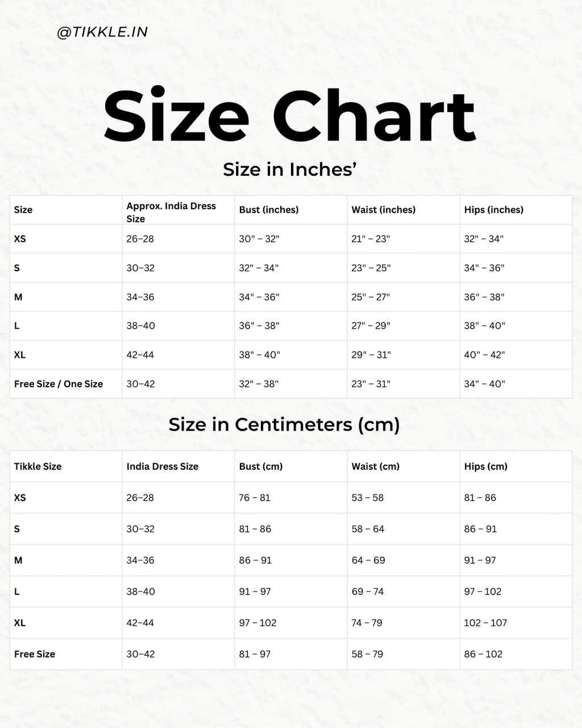
Task: Click the 58 – 79 Free Size waist cell
Action: [367, 654]
